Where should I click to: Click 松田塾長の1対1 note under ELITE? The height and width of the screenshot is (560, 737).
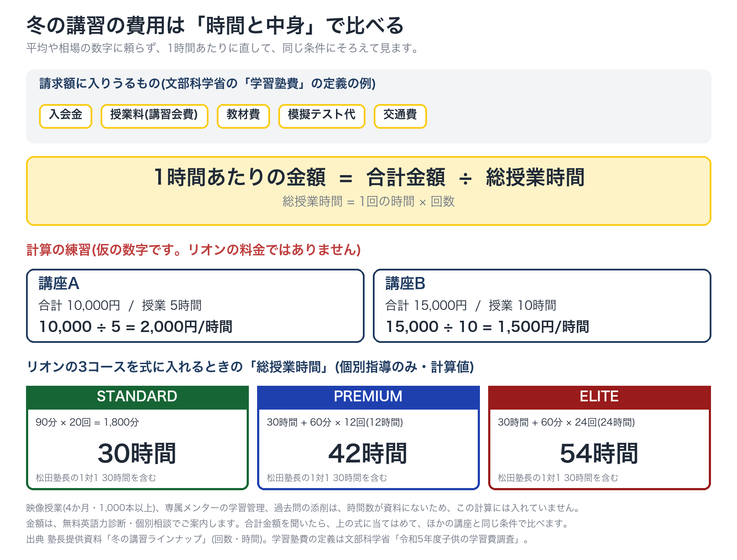click(558, 478)
